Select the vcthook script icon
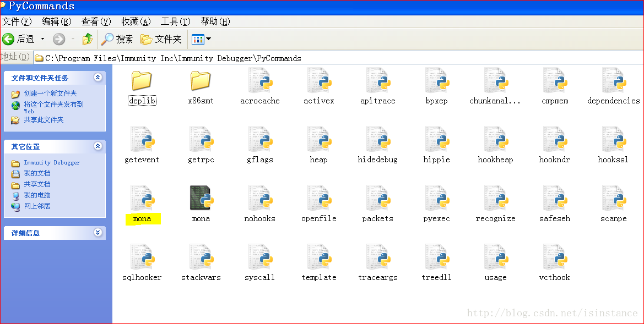644x324 pixels. [x=554, y=257]
